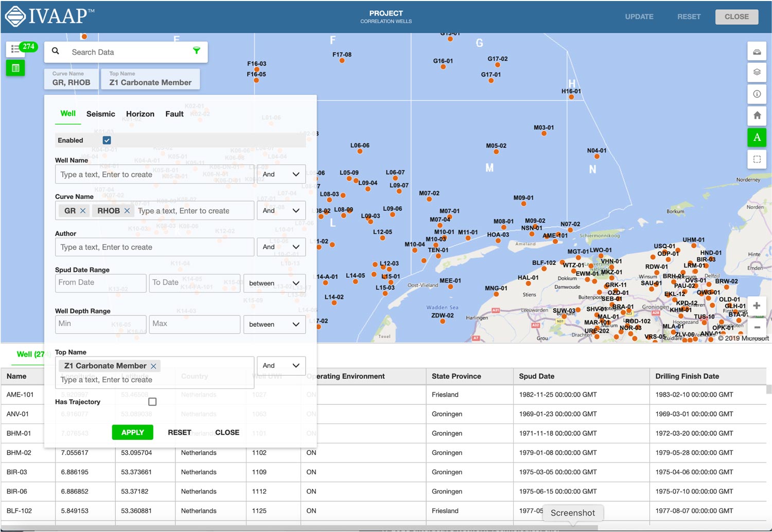
Task: Click the green APPLY button
Action: pos(133,432)
